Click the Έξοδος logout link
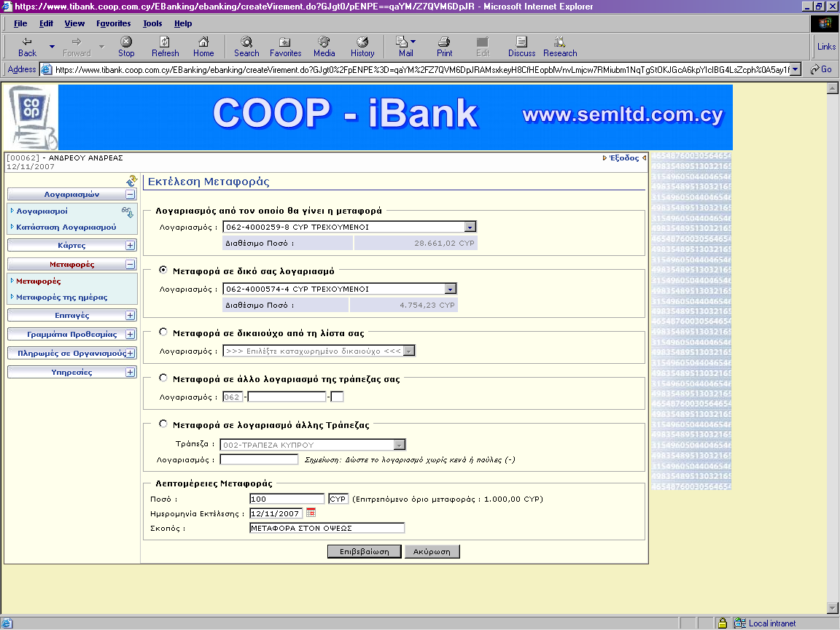This screenshot has height=630, width=840. [624, 158]
